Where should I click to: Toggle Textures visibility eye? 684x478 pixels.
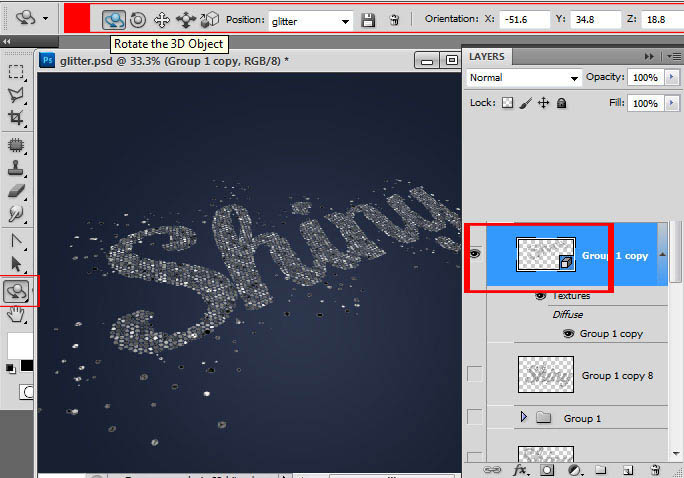[x=540, y=296]
